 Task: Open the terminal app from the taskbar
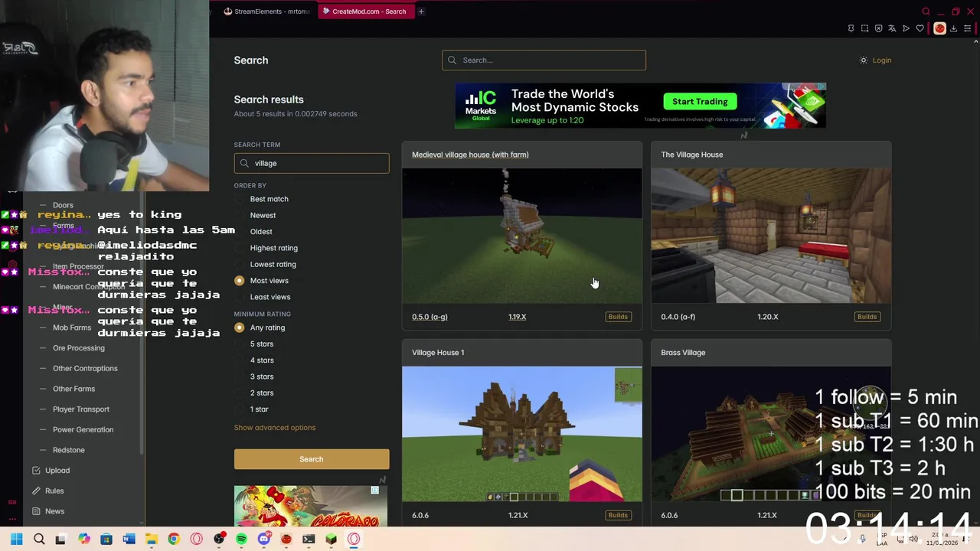pyautogui.click(x=309, y=539)
